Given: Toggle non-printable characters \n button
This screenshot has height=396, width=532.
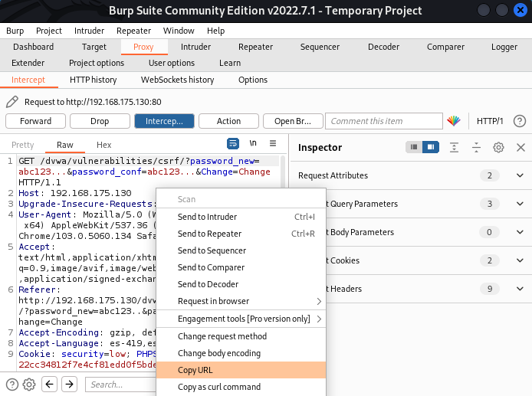Looking at the screenshot, I should pyautogui.click(x=253, y=143).
